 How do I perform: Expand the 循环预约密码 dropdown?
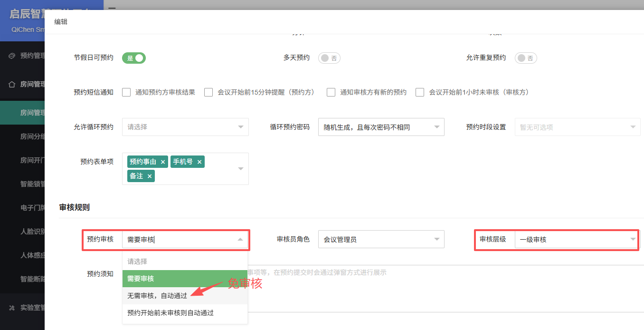click(x=381, y=127)
